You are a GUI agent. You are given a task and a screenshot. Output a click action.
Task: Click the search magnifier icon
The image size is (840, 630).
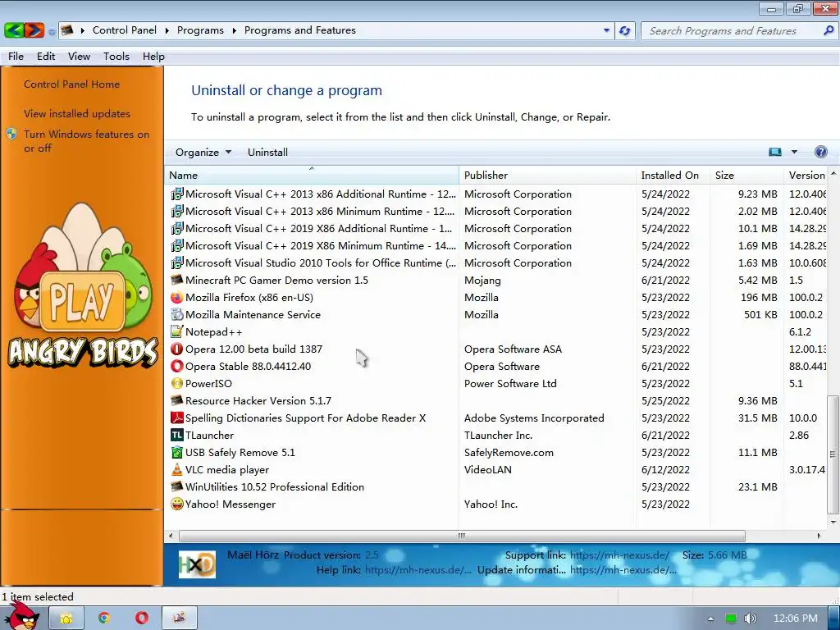(x=829, y=30)
